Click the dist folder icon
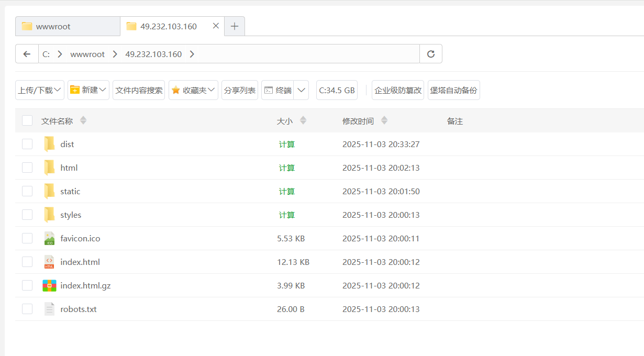Image resolution: width=644 pixels, height=356 pixels. point(49,144)
